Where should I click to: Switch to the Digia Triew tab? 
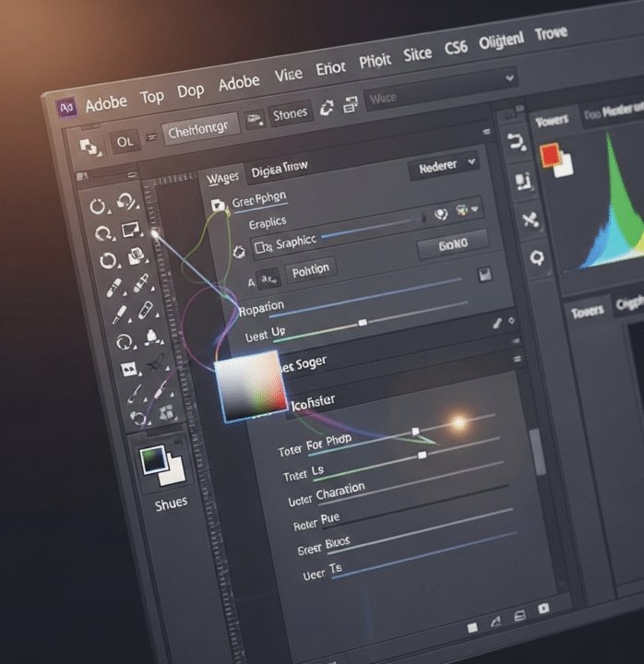pos(280,169)
